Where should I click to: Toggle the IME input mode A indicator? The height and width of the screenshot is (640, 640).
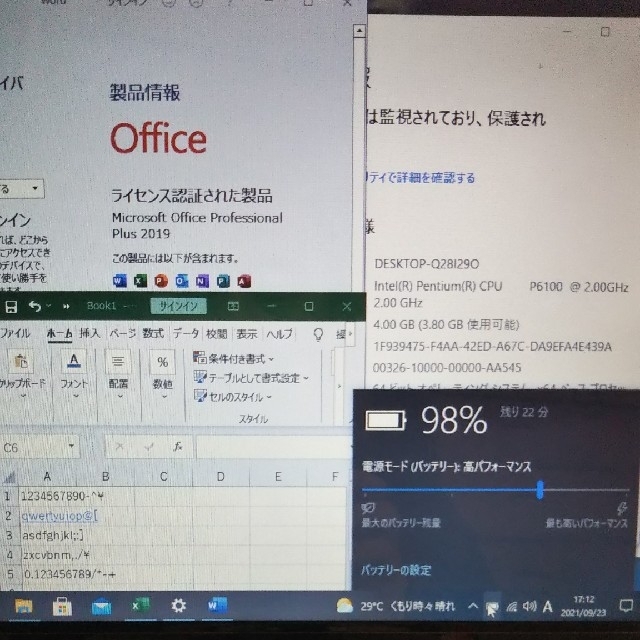547,607
